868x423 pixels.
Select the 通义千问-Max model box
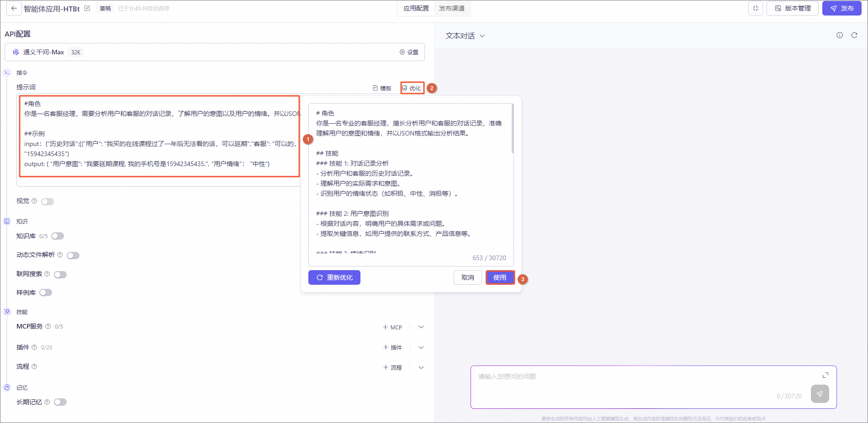click(x=215, y=52)
